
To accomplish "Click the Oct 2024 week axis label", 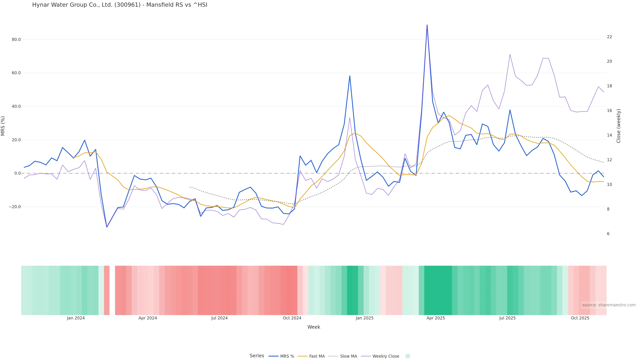I will tap(292, 318).
